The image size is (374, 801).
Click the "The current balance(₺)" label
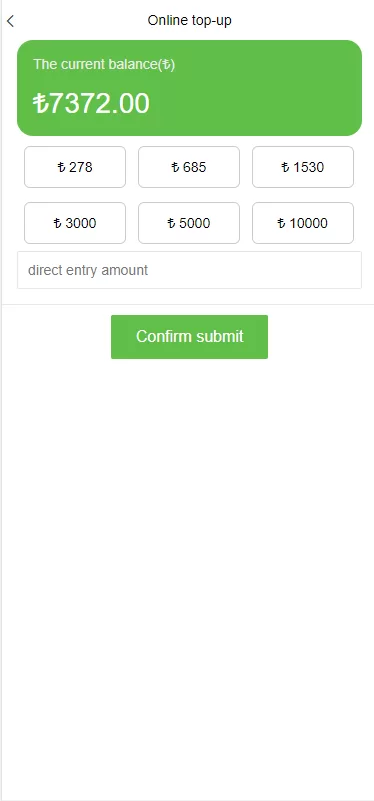click(104, 65)
